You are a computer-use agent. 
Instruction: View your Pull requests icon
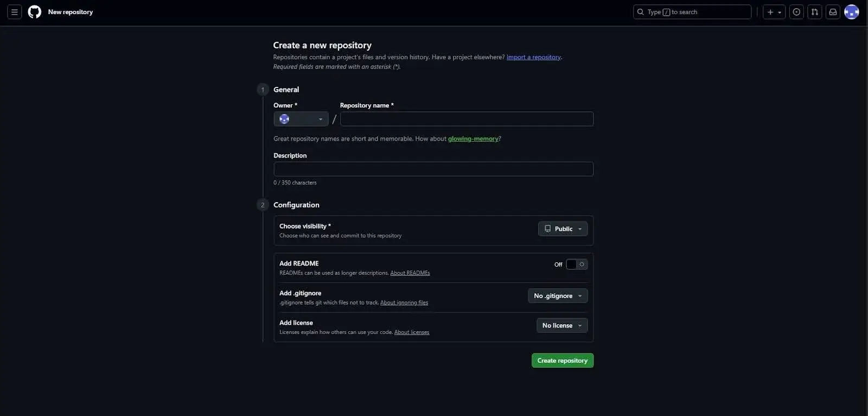814,11
